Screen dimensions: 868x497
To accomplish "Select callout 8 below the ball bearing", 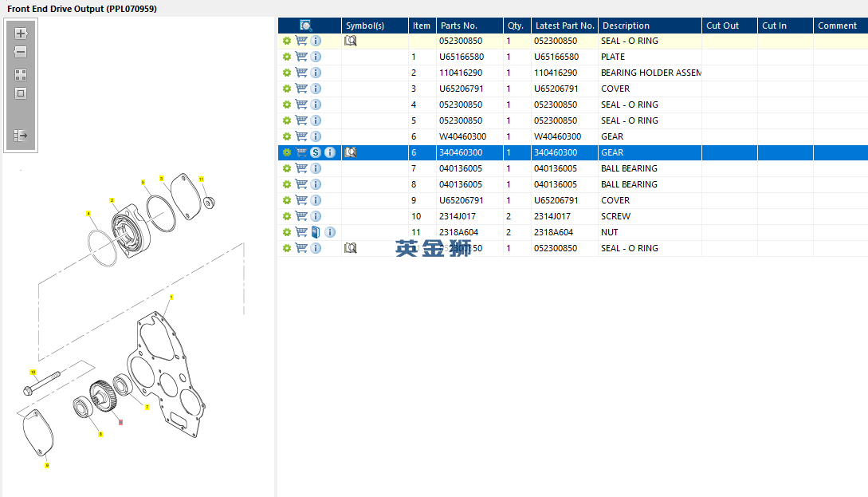I will point(100,435).
